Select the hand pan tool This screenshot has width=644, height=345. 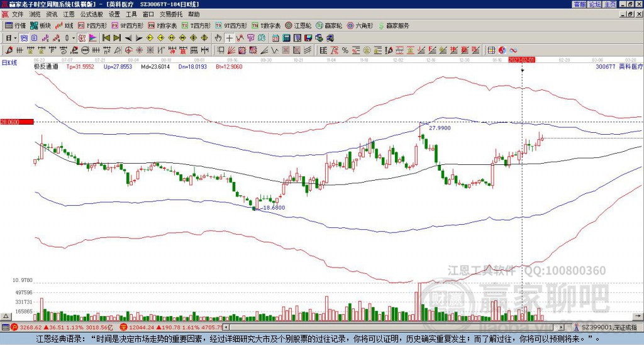[x=218, y=38]
